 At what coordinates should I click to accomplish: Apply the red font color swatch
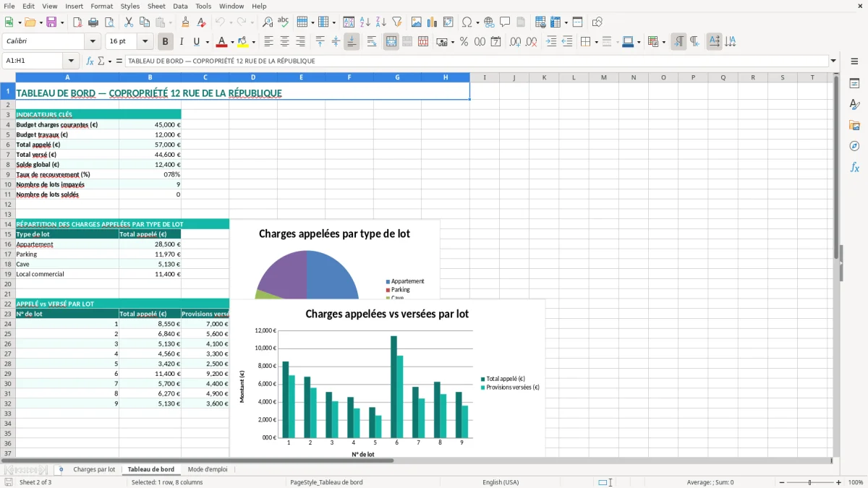click(223, 42)
